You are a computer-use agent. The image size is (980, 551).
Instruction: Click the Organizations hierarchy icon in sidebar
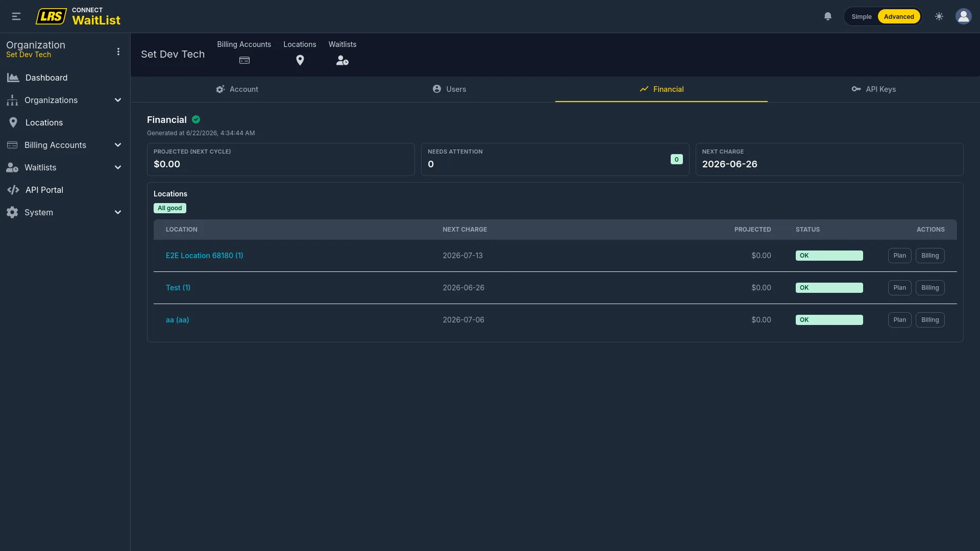tap(12, 100)
